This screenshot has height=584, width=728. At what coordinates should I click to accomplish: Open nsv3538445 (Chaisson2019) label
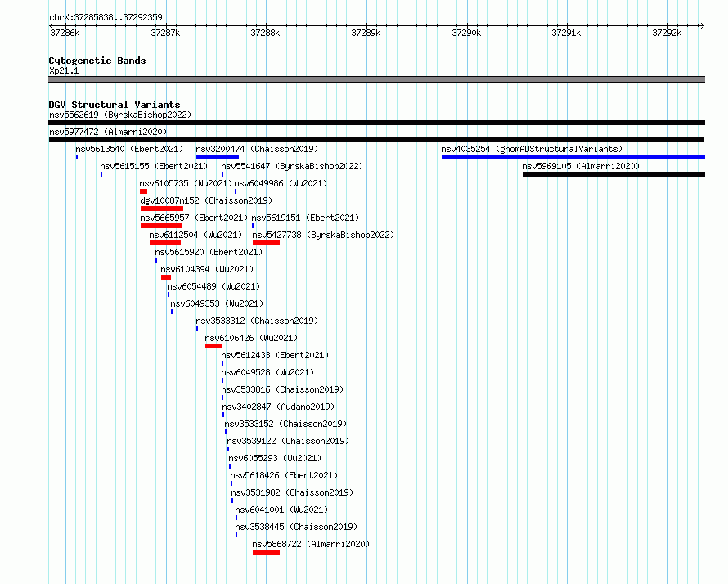(296, 527)
